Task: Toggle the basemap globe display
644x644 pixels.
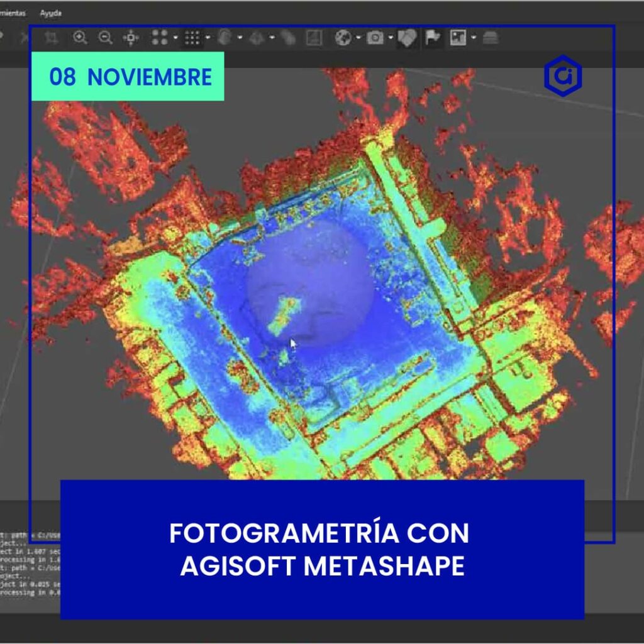Action: (343, 38)
